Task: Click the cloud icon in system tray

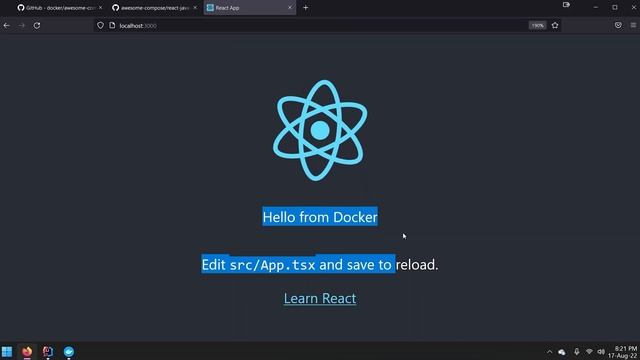Action: coord(562,352)
